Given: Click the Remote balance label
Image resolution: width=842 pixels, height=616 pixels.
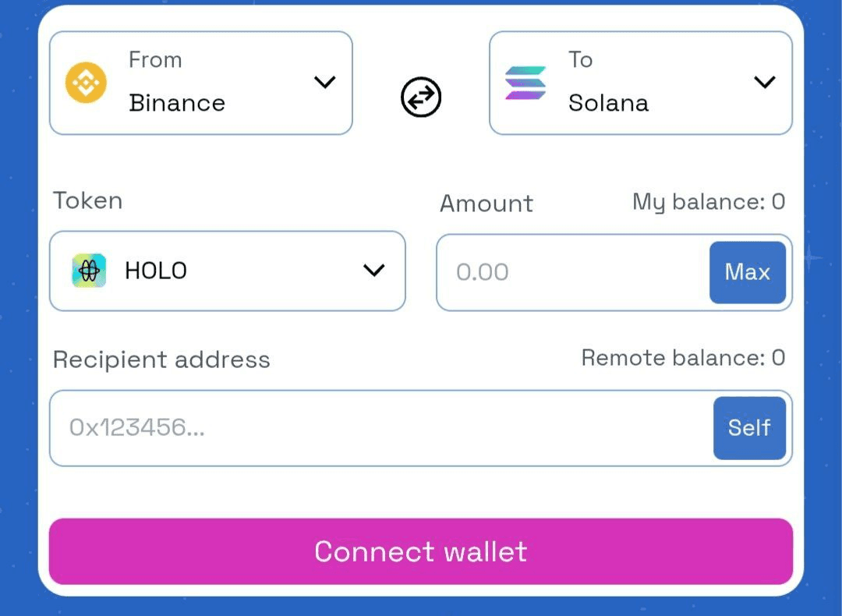Looking at the screenshot, I should [x=684, y=358].
